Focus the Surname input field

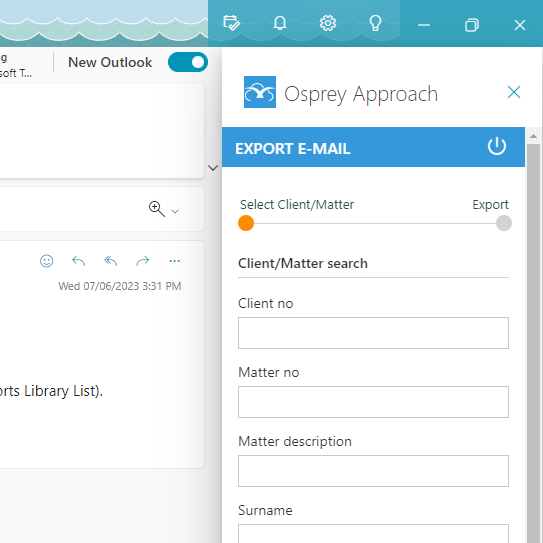click(373, 534)
